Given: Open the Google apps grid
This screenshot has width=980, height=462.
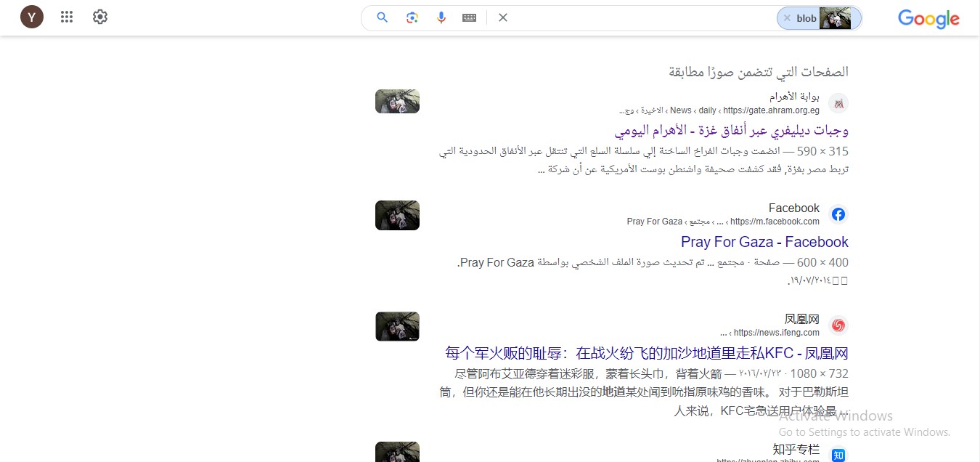Looking at the screenshot, I should point(67,17).
